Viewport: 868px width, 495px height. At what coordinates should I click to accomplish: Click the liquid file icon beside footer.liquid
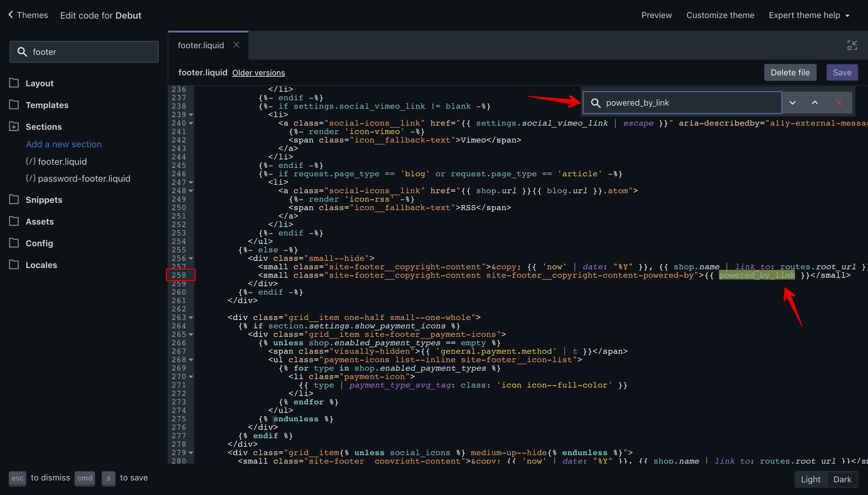click(30, 161)
